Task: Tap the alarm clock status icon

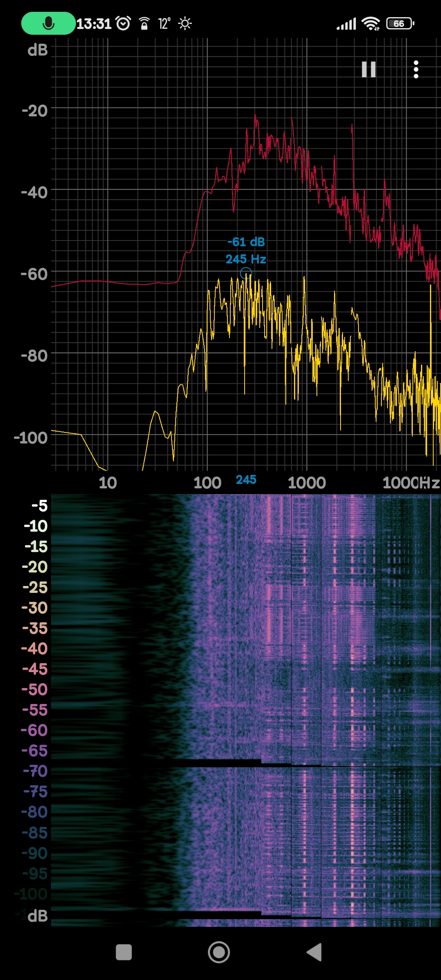Action: coord(123,23)
